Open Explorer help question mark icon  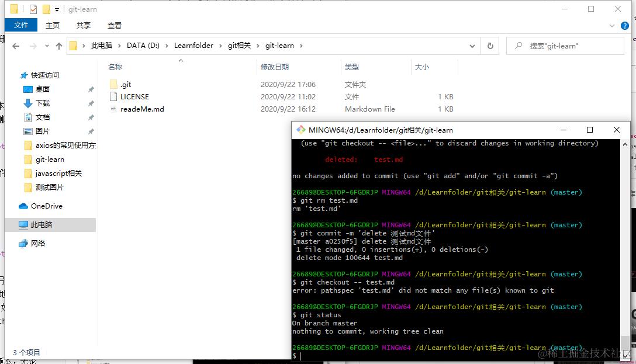point(625,26)
